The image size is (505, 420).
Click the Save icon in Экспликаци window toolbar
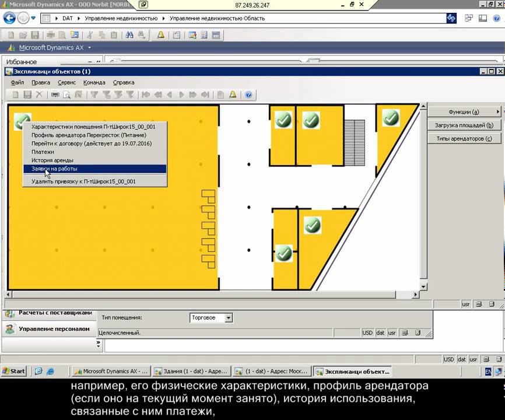click(27, 94)
